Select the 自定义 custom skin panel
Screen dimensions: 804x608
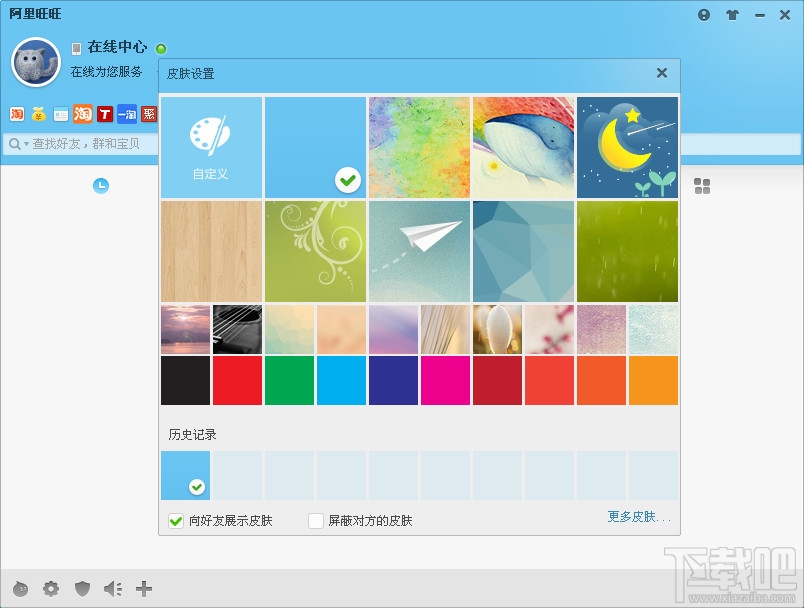coord(211,147)
